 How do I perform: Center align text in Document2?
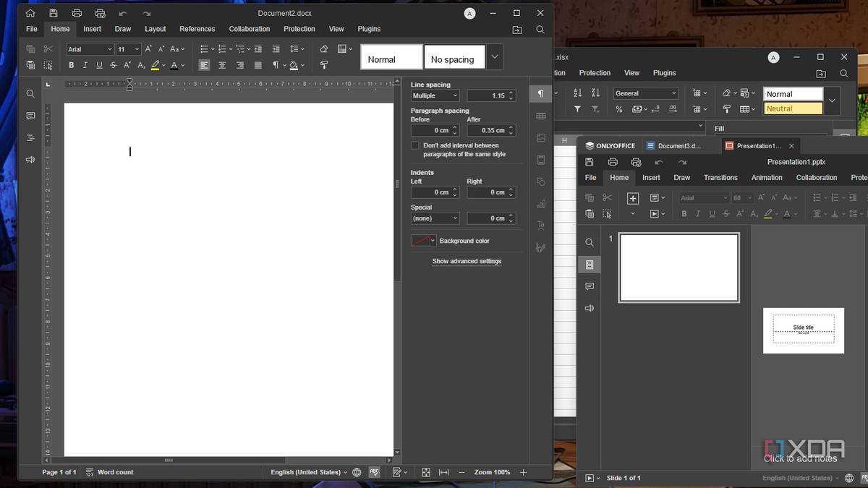pyautogui.click(x=222, y=65)
